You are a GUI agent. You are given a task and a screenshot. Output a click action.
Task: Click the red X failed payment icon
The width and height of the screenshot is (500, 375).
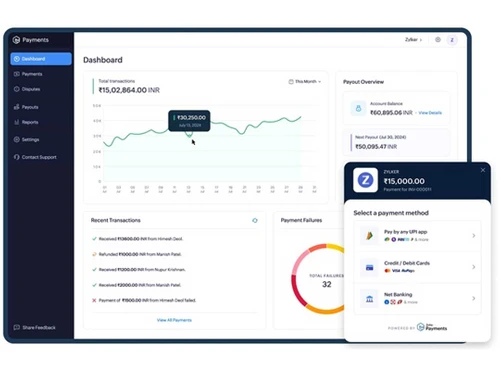(x=94, y=300)
